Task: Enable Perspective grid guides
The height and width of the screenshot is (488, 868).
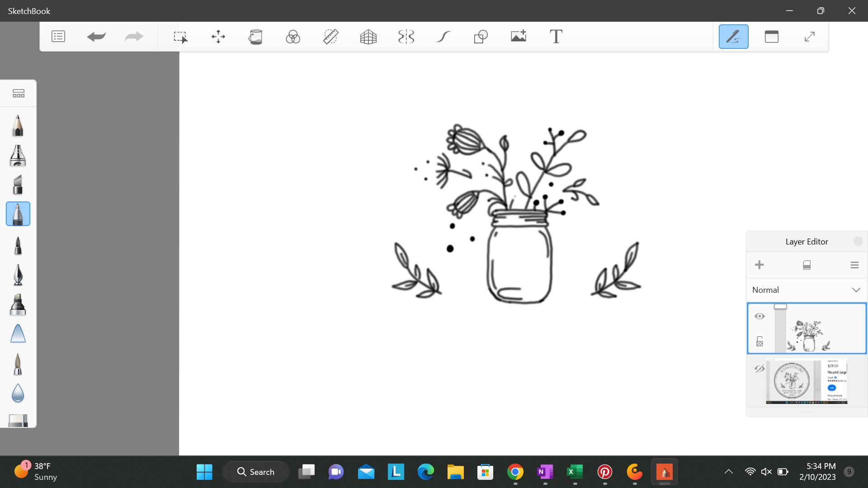Action: coord(368,37)
